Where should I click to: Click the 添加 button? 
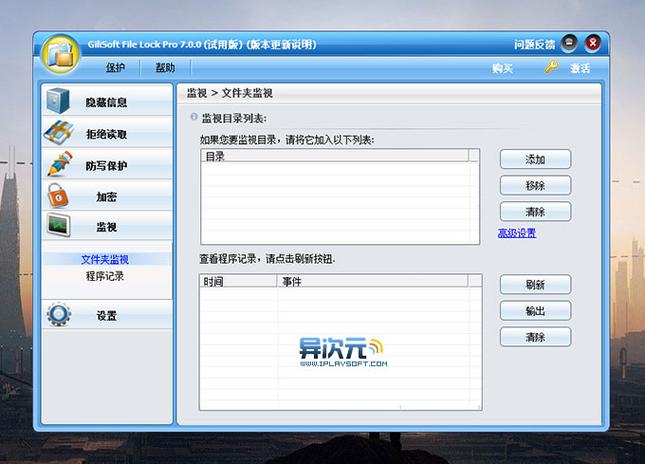click(x=535, y=159)
